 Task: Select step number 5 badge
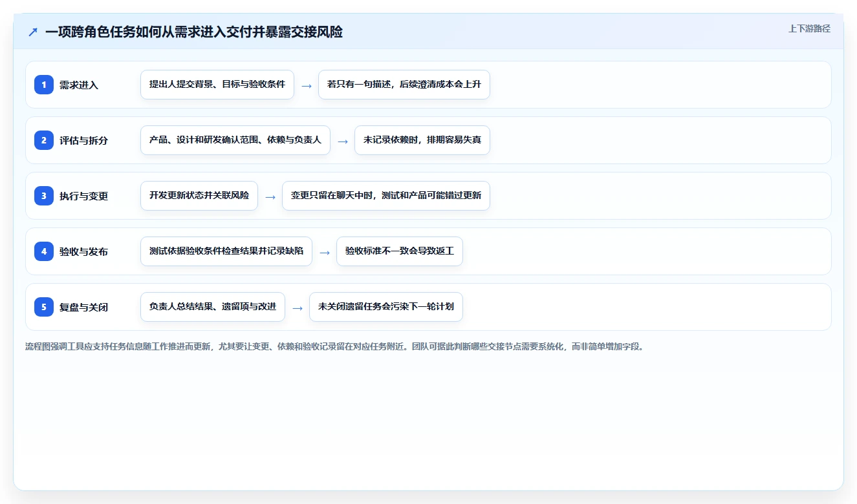click(x=44, y=307)
